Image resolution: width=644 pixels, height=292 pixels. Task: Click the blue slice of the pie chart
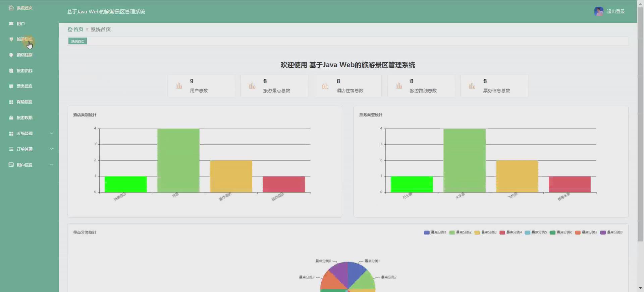pos(356,272)
